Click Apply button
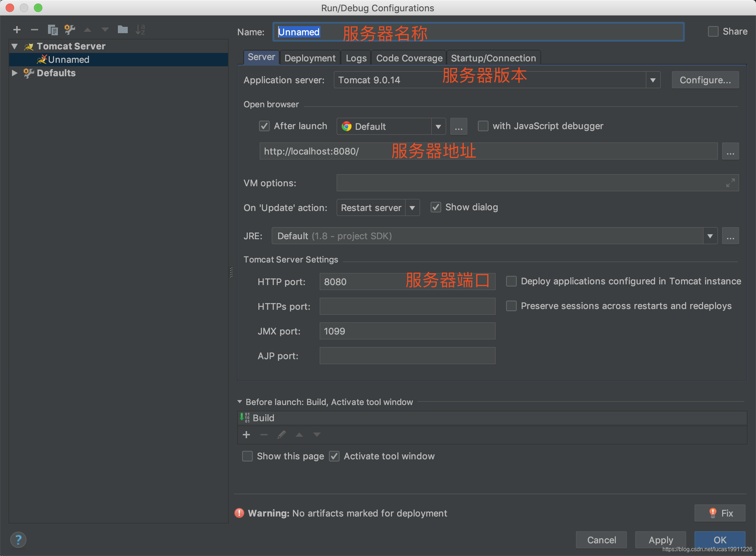Screen dimensions: 756x556 pyautogui.click(x=661, y=540)
